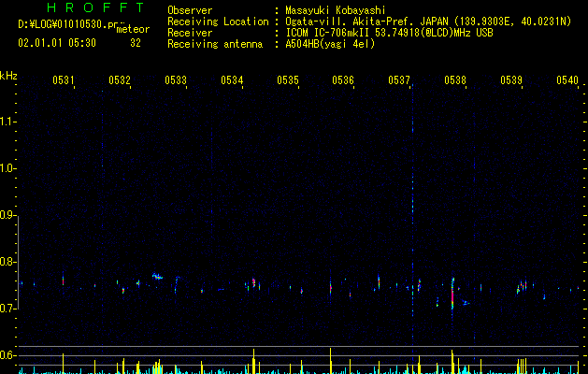
Task: Click the 0540 time marker
Action: tap(567, 79)
